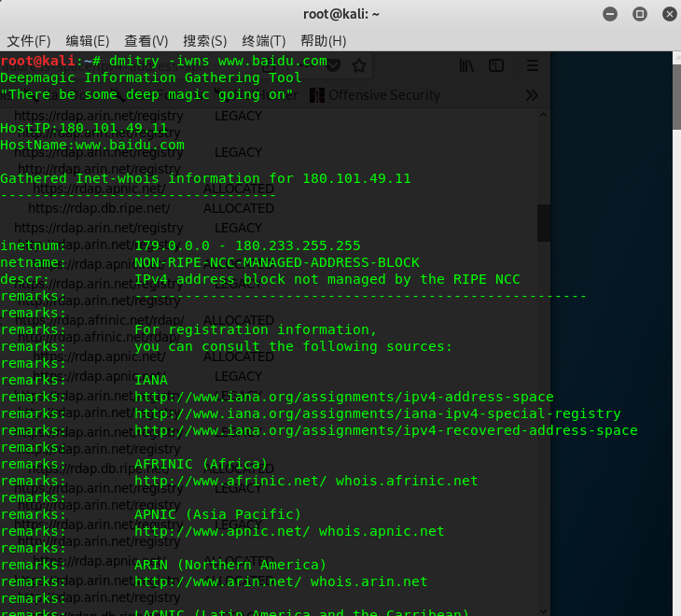Open the Library icon in Firefox behind
681x616 pixels.
[x=466, y=65]
